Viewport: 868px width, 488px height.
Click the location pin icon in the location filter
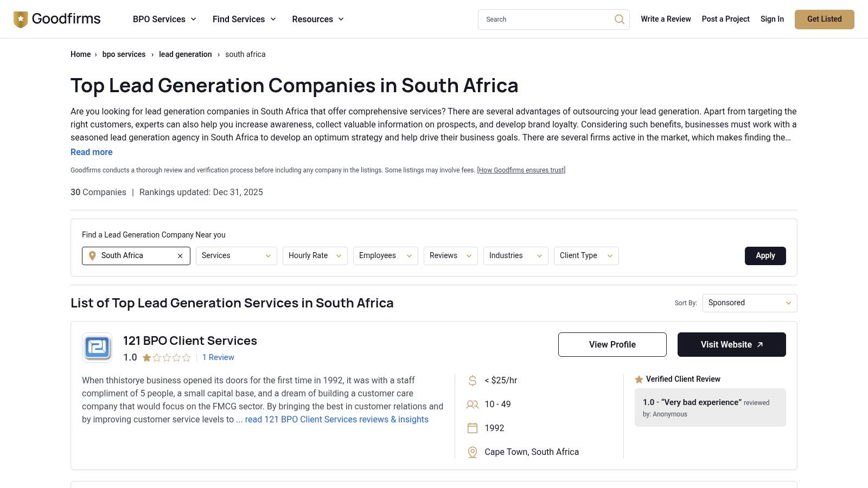[92, 255]
